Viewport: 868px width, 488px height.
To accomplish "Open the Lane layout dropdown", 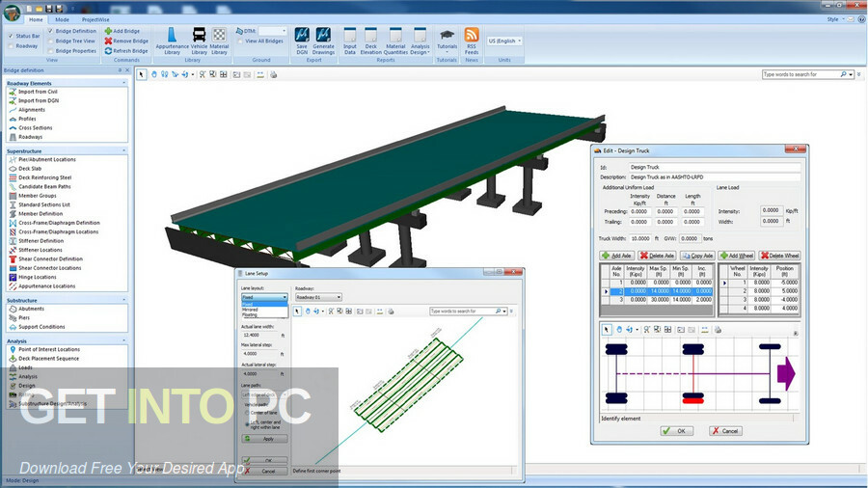I will (264, 297).
